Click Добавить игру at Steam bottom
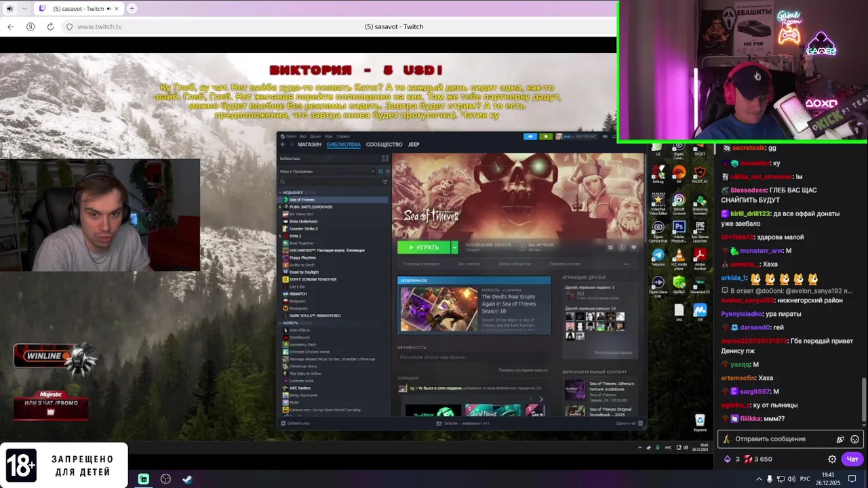The height and width of the screenshot is (488, 868). pos(295,423)
